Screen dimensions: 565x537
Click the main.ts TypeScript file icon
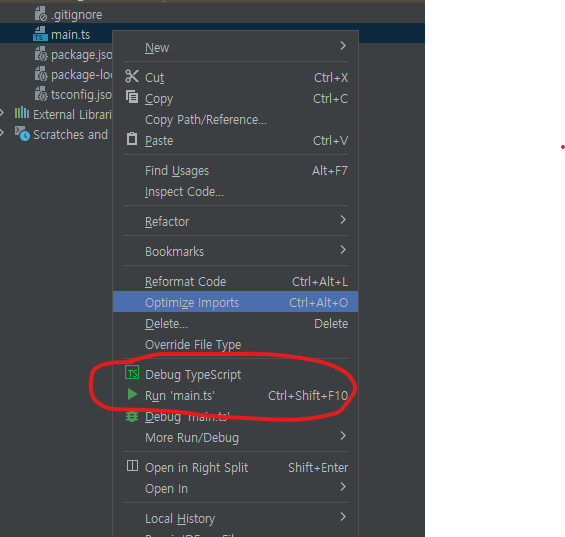click(x=40, y=34)
